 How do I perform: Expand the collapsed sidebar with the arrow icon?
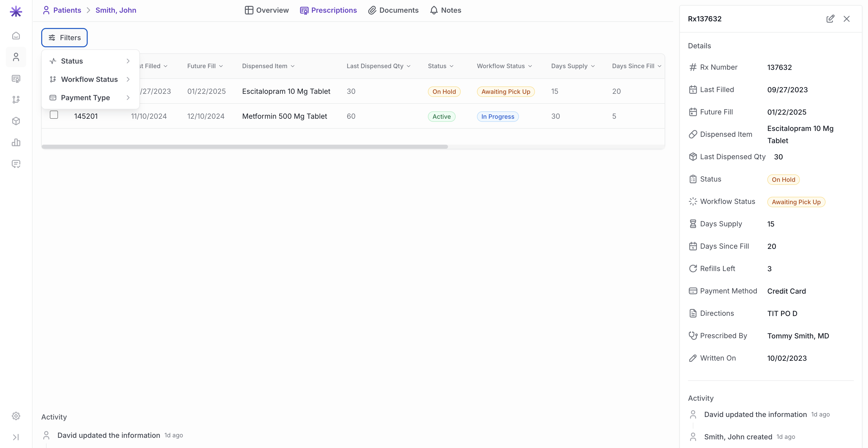click(x=16, y=437)
